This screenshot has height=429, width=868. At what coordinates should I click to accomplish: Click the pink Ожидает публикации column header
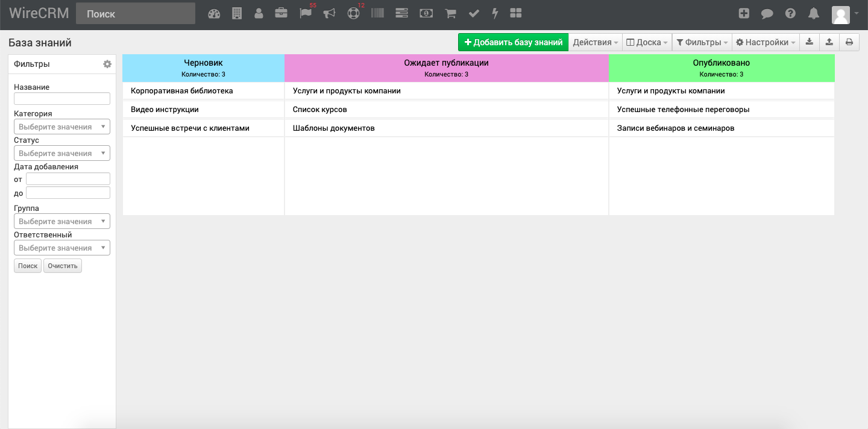446,67
